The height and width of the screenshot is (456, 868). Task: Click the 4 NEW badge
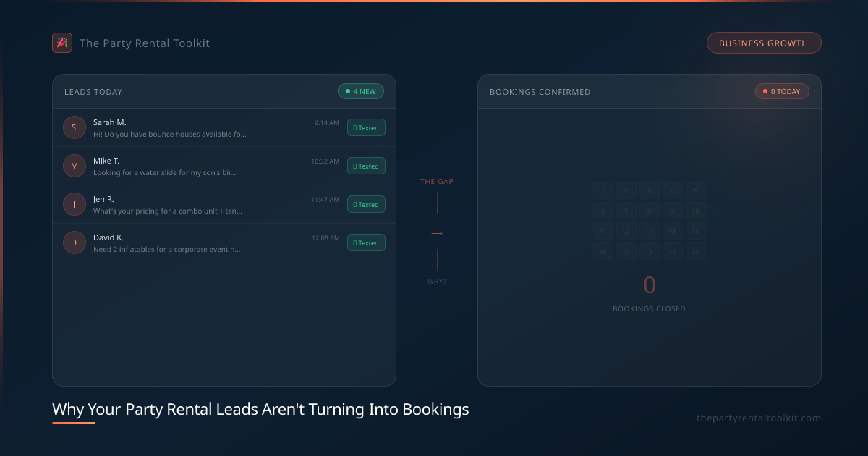361,91
